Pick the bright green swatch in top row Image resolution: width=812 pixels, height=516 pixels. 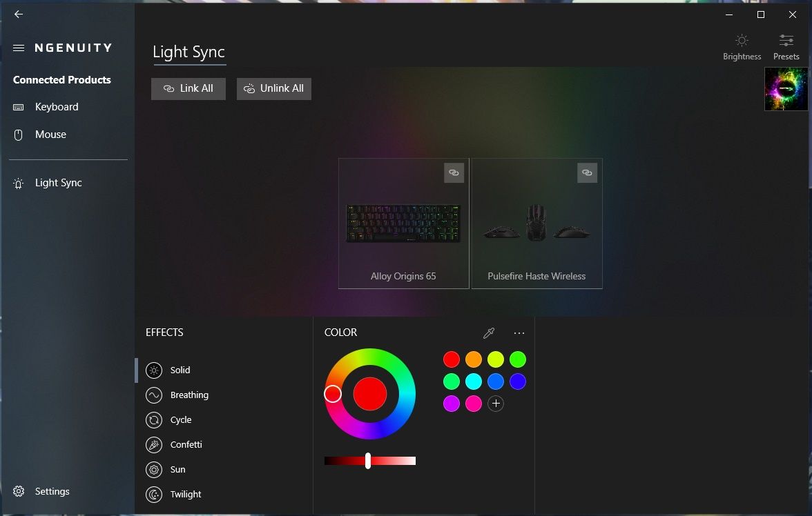[x=518, y=359]
